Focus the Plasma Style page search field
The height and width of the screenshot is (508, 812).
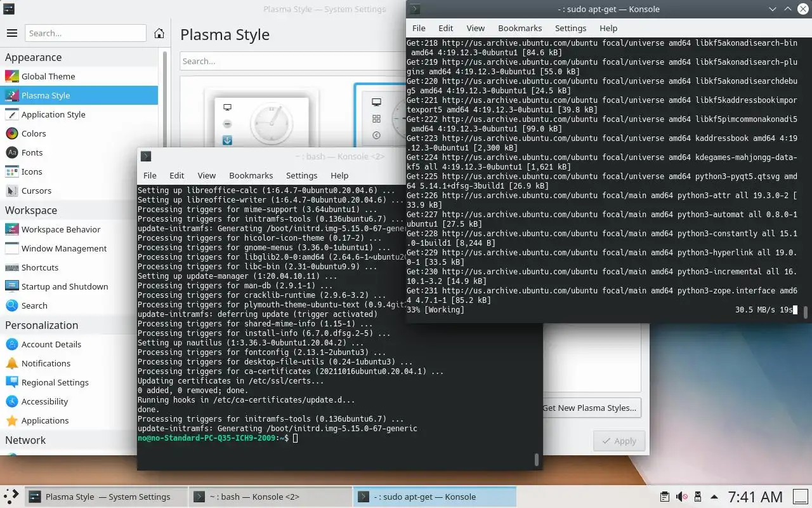(x=293, y=61)
